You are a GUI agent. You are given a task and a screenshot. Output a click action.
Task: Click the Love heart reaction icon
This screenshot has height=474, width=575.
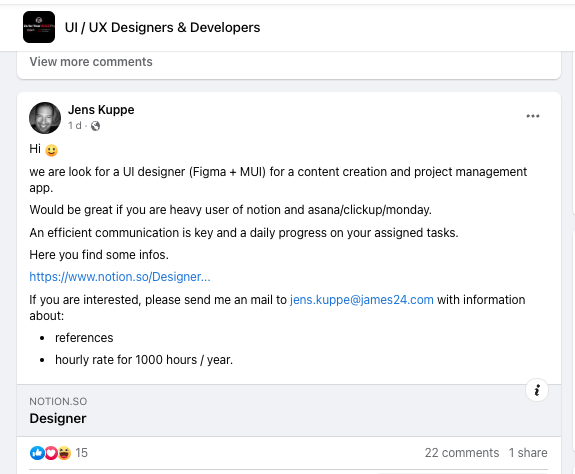51,453
